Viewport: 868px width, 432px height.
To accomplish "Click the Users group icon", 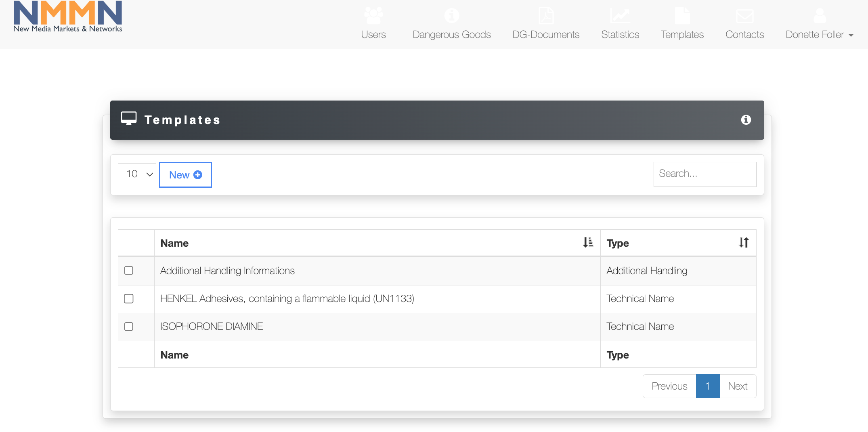I will 373,16.
